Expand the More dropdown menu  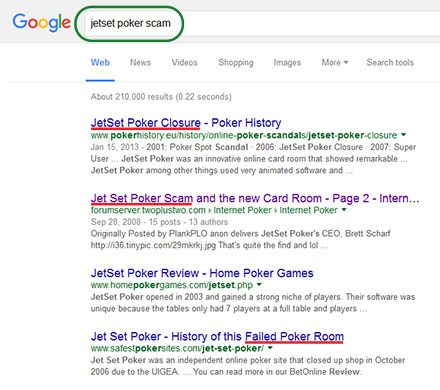pyautogui.click(x=335, y=62)
